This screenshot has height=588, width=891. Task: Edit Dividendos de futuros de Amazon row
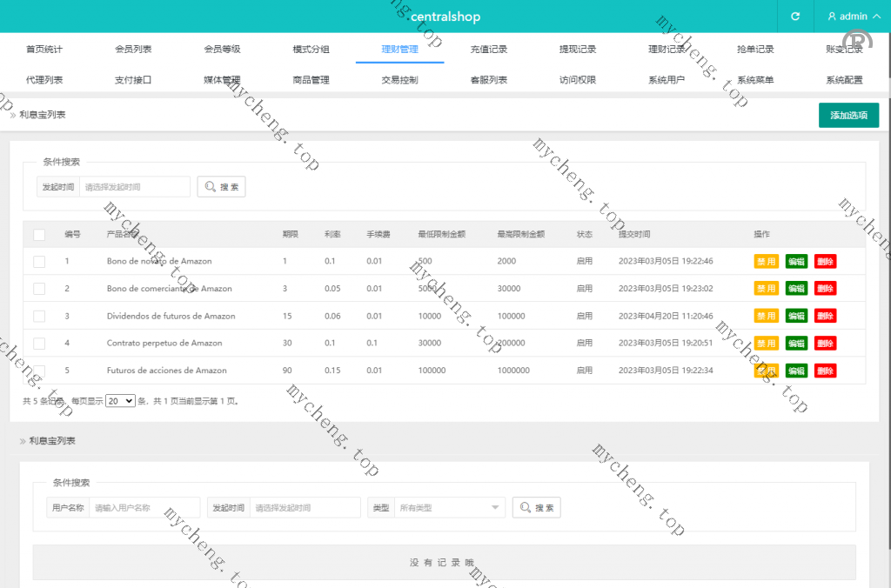pos(796,316)
